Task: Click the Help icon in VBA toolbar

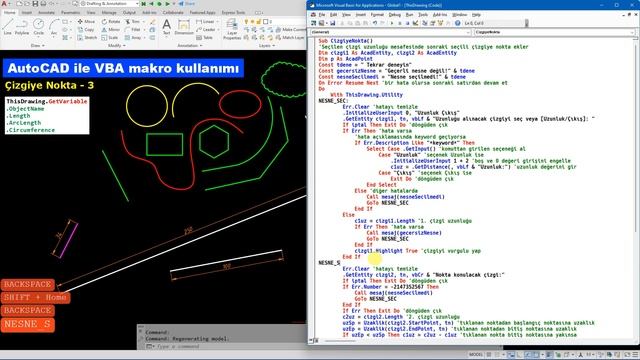Action: point(458,23)
